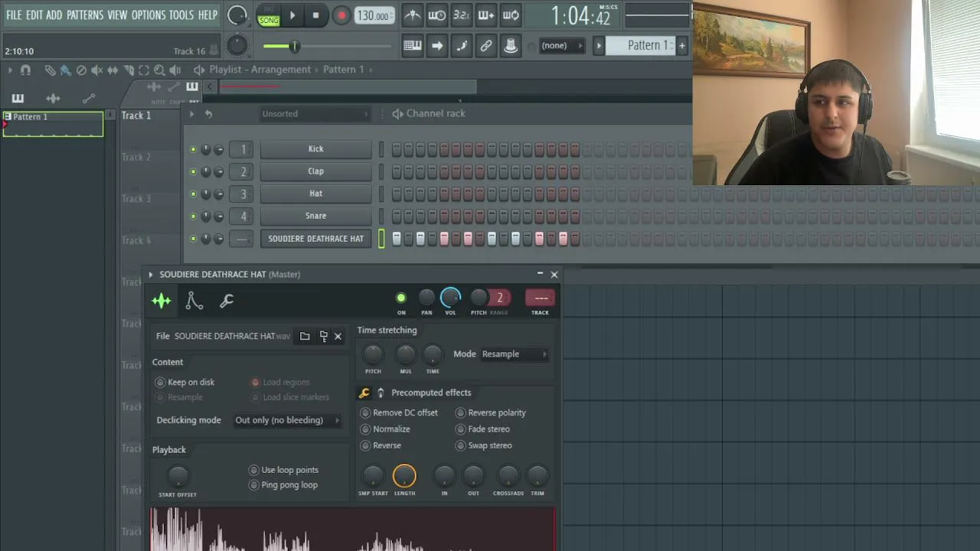This screenshot has height=551, width=980.
Task: Click the piano keys icon above Pattern 1 picker
Action: 18,98
